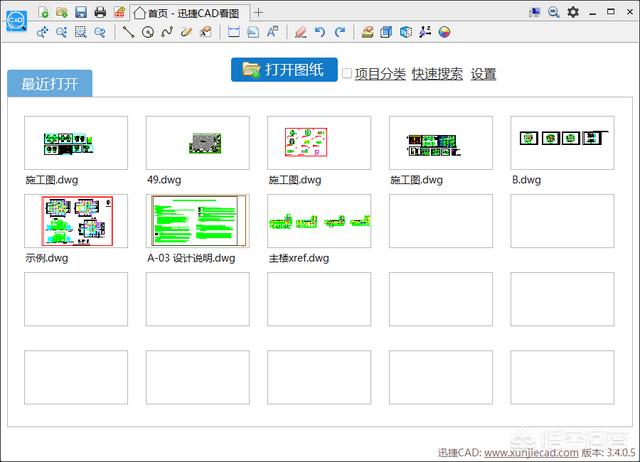Viewport: 640px width, 462px height.
Task: Open the A-03 设计说明.dwg thumbnail
Action: click(198, 221)
